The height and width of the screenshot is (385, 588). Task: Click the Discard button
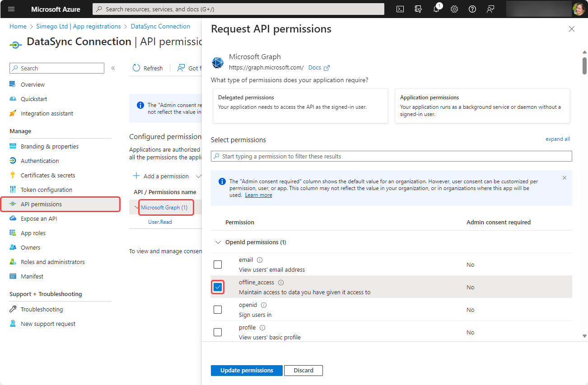(303, 370)
